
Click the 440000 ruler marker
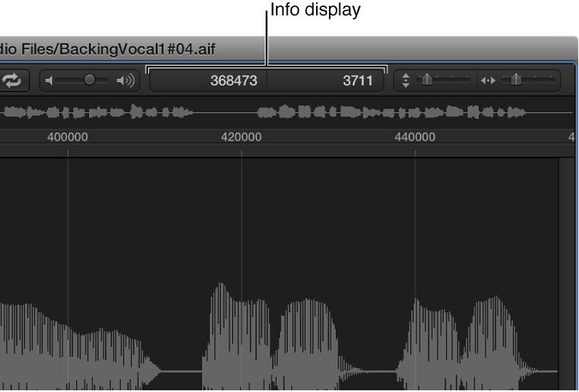click(x=415, y=137)
